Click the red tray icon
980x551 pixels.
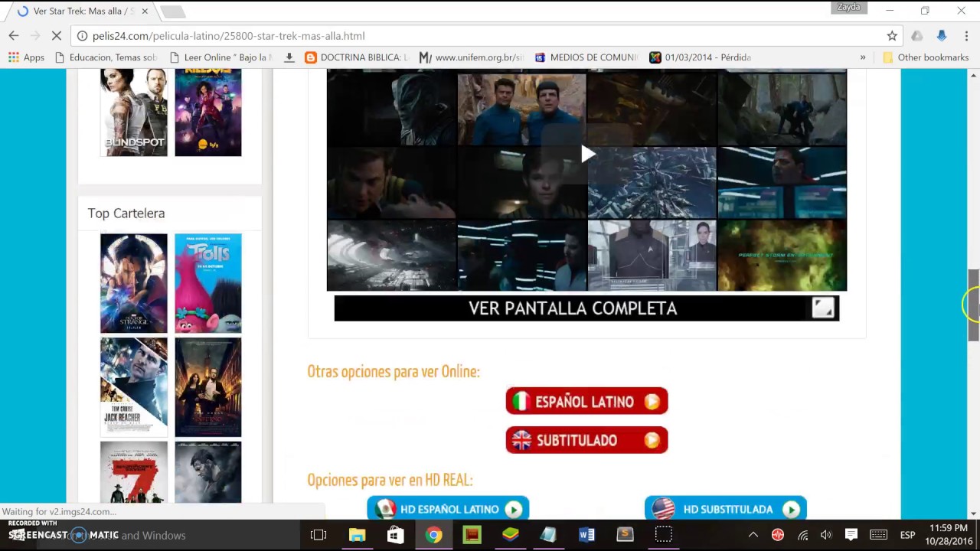(778, 535)
